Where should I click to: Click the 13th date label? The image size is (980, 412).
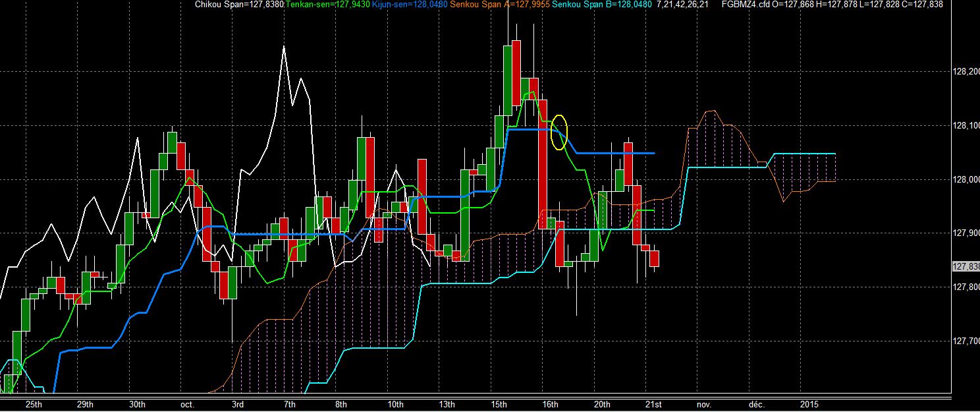tap(447, 404)
